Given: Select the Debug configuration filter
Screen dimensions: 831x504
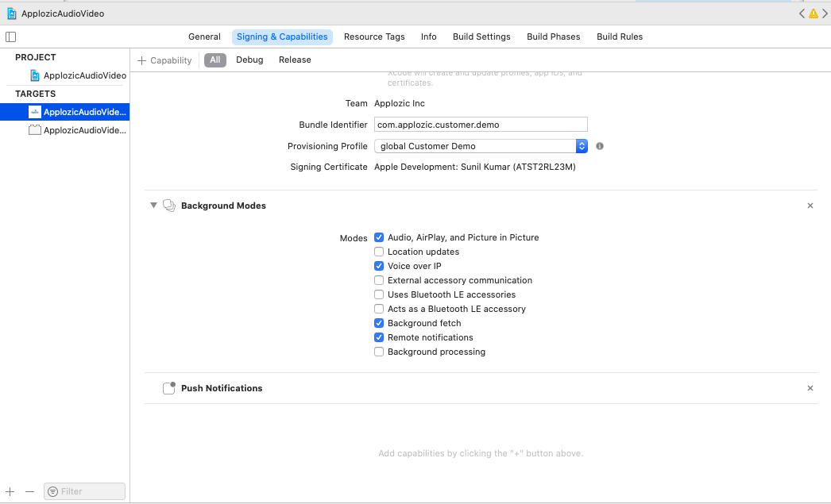Looking at the screenshot, I should point(249,60).
